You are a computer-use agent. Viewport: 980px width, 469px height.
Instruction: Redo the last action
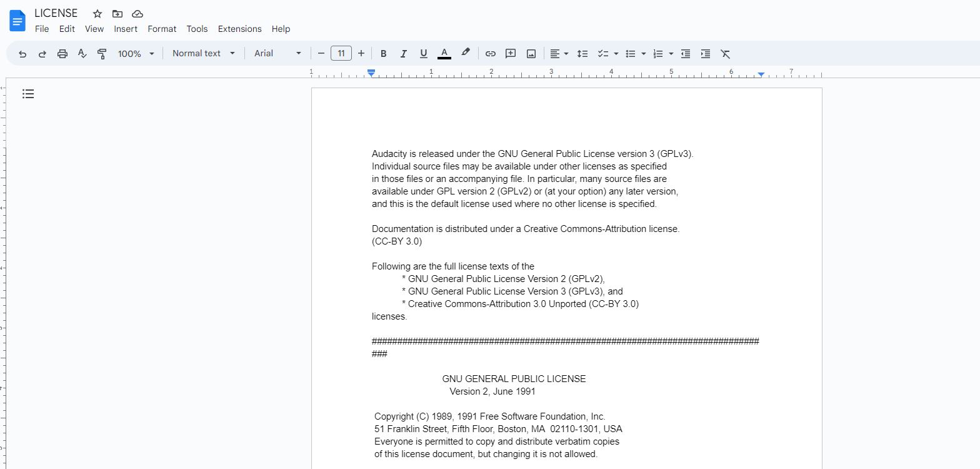(42, 54)
